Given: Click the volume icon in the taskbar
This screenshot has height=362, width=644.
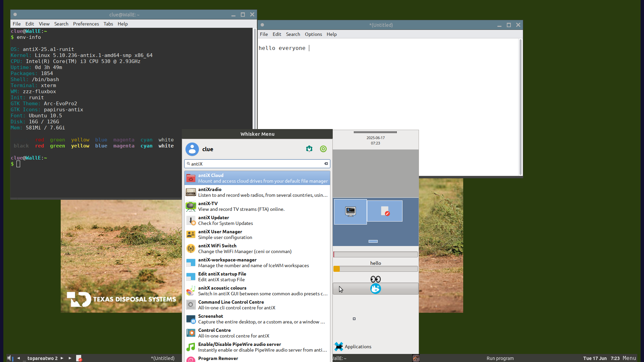Looking at the screenshot, I should point(9,358).
